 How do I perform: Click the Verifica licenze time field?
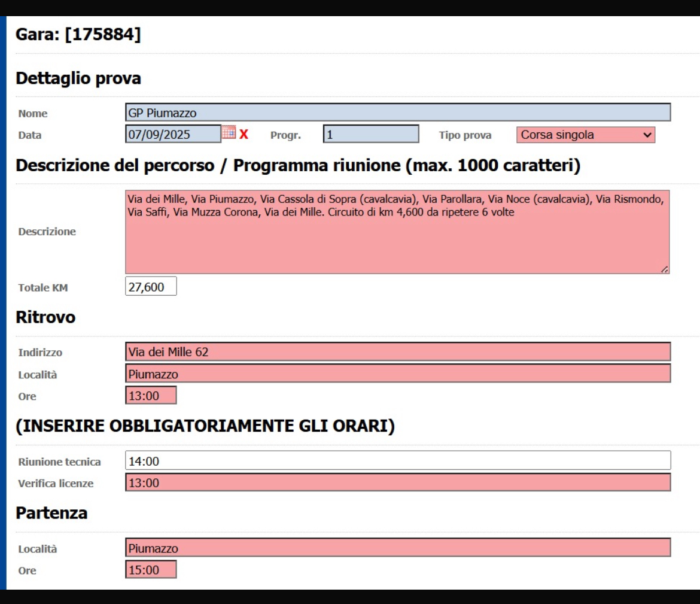[x=398, y=482]
